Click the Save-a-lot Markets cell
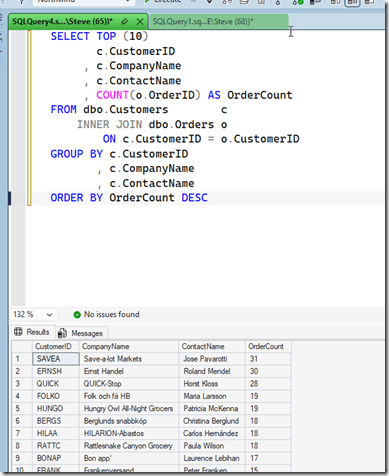Viewport: 389px width, 476px height. (x=129, y=359)
